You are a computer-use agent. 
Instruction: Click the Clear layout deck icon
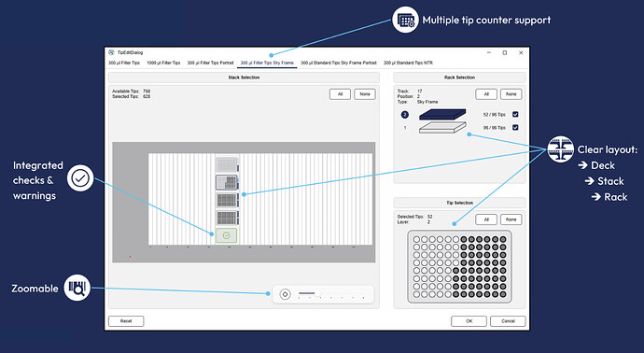click(x=561, y=149)
